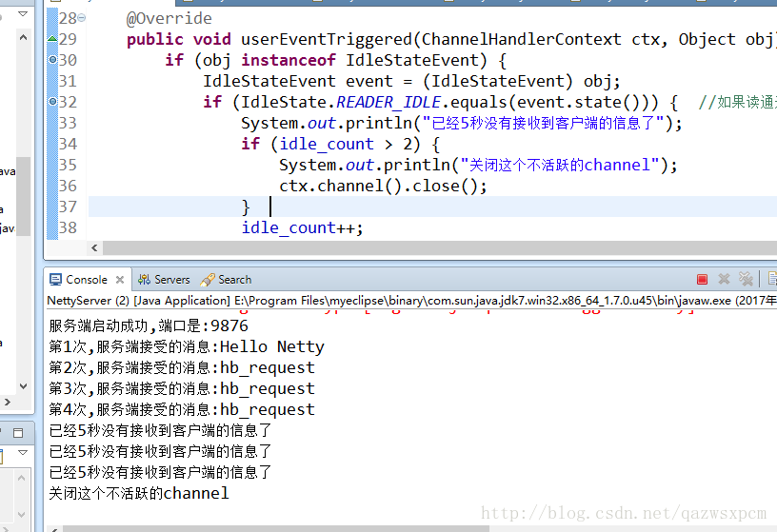
Task: Click the Remove Launch gray X icon
Action: (724, 280)
